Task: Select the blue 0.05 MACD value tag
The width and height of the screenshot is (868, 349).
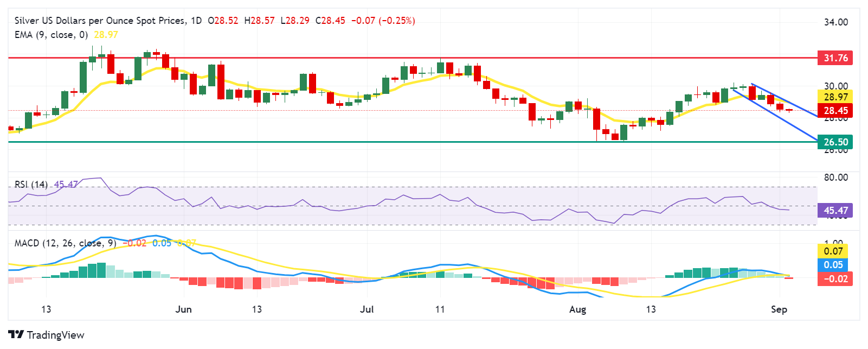Action: [833, 265]
